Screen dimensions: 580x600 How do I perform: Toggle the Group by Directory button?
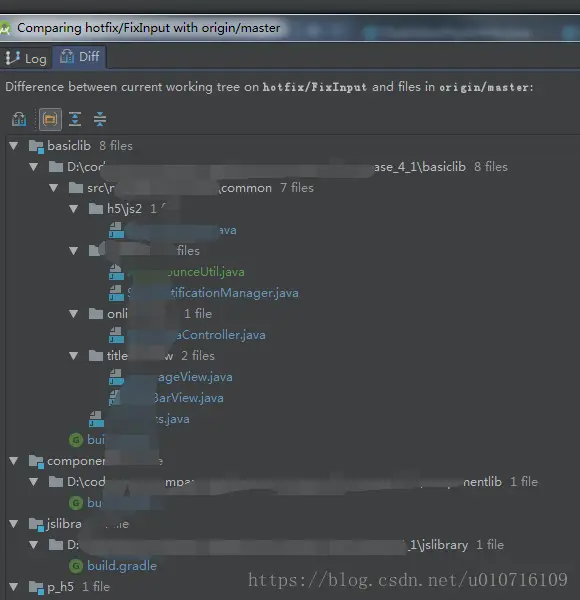pyautogui.click(x=50, y=119)
